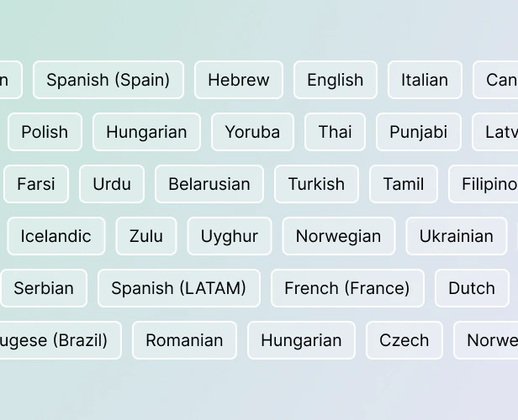Screen dimensions: 518x420
Task: Select the Icelandic language tag
Action: 55,236
